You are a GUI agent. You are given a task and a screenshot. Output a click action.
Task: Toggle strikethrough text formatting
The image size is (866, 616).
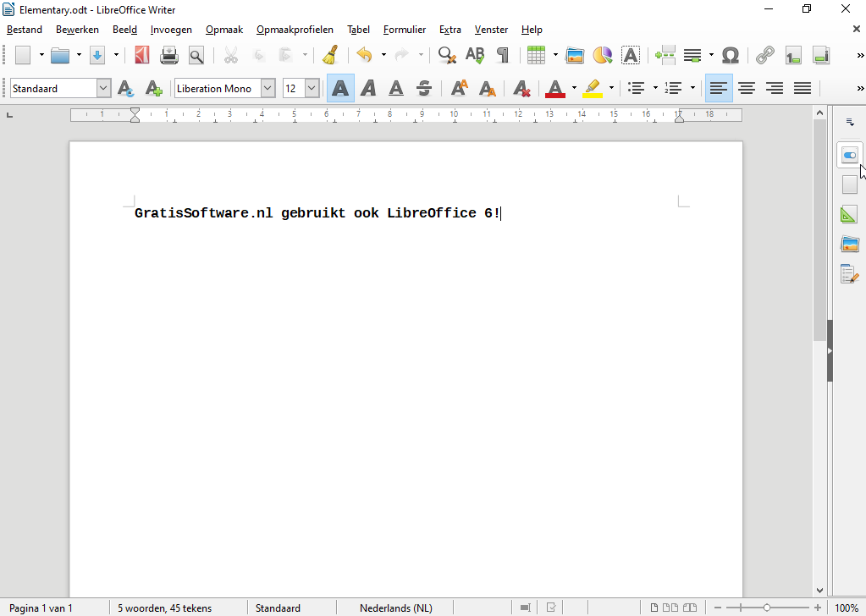click(424, 88)
